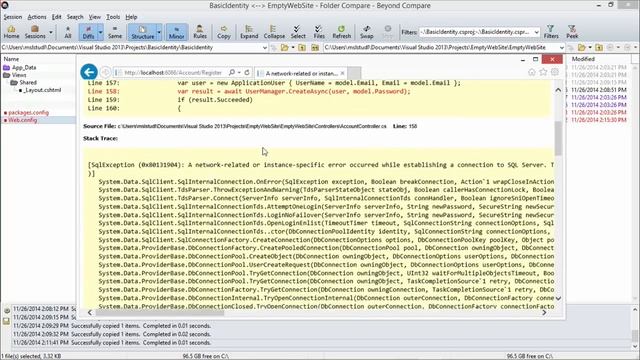640x360 pixels.
Task: Click the browser address search icon
Action: (x=231, y=72)
